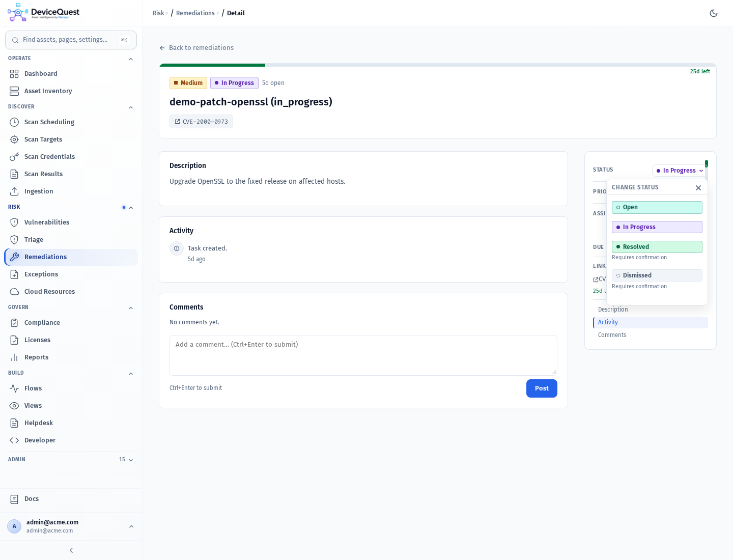Jump to Activity section anchor
Viewport: 733px width, 560px height.
coord(651,322)
